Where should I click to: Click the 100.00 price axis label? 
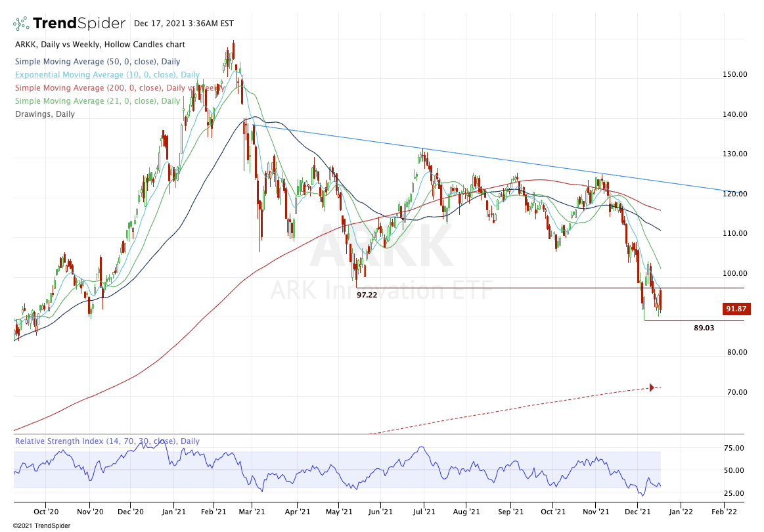pos(734,273)
